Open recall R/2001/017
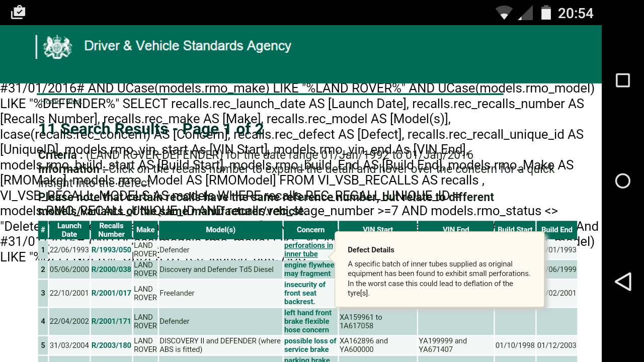Viewport: 644px width, 362px height. (x=111, y=293)
